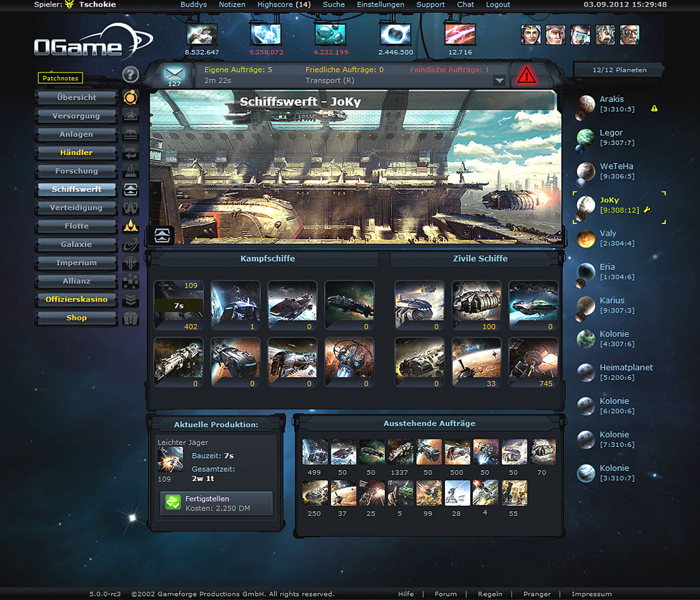
Task: Click the icon beside Galaxie menu
Action: (131, 244)
